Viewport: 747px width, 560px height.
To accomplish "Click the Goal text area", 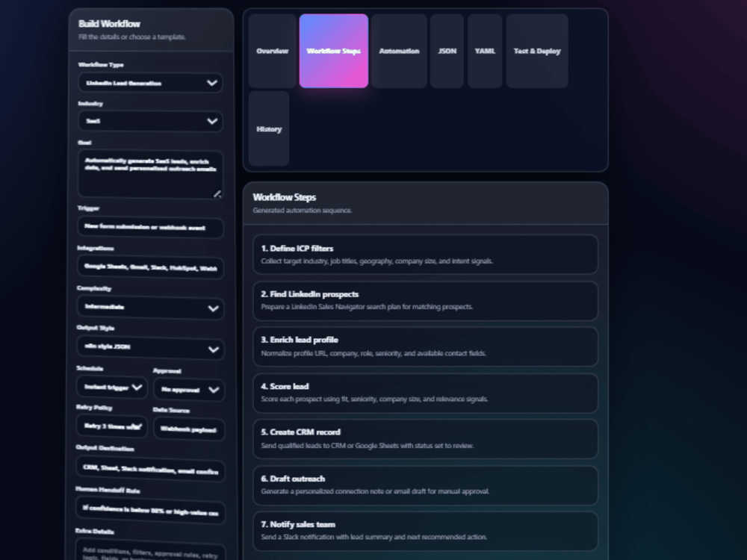I will (150, 174).
